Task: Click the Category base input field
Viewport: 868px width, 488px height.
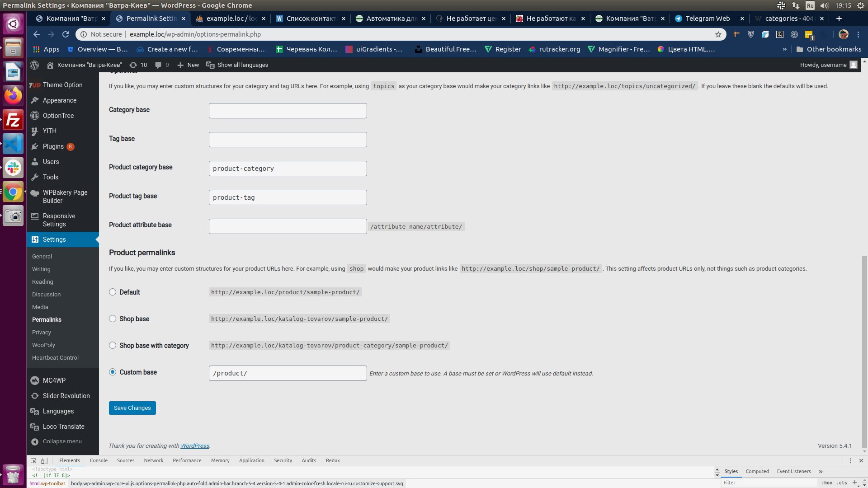Action: pos(288,111)
